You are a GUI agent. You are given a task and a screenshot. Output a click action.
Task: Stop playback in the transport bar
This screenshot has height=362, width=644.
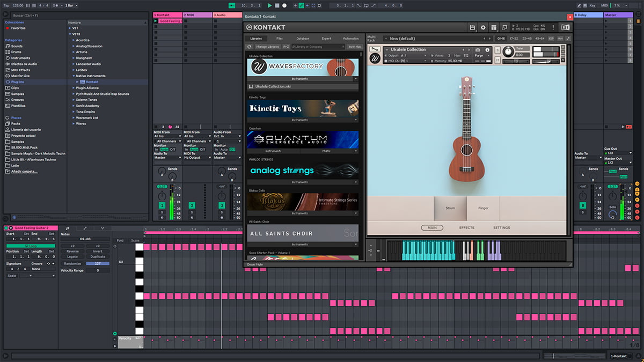click(x=277, y=5)
